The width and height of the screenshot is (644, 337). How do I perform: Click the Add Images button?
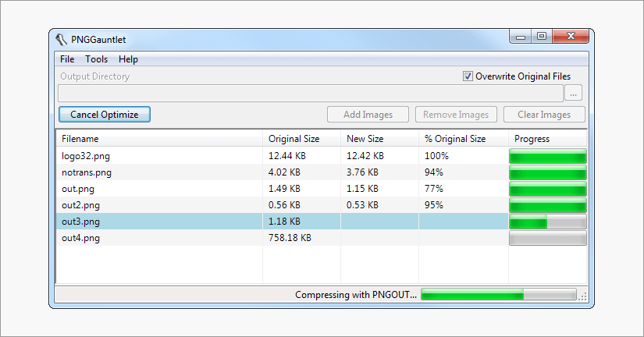368,115
